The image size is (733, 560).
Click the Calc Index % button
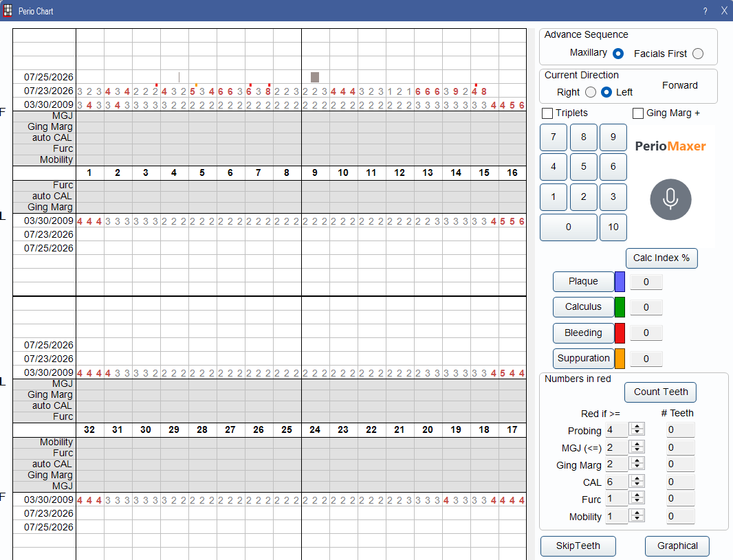coord(661,258)
